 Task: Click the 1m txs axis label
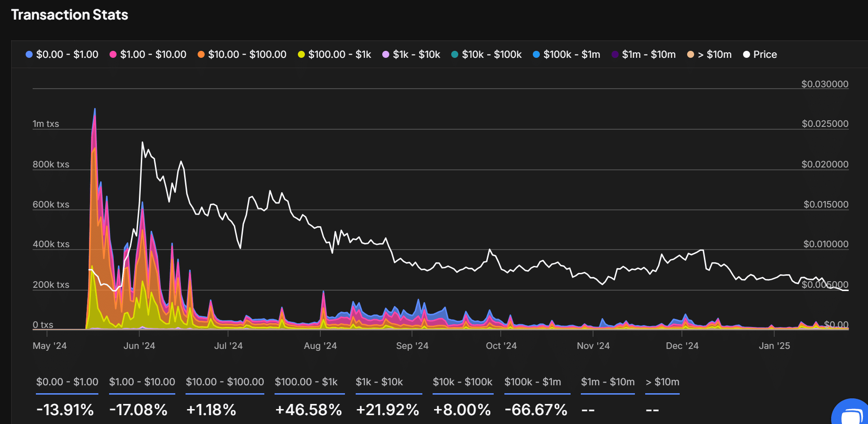pyautogui.click(x=46, y=124)
